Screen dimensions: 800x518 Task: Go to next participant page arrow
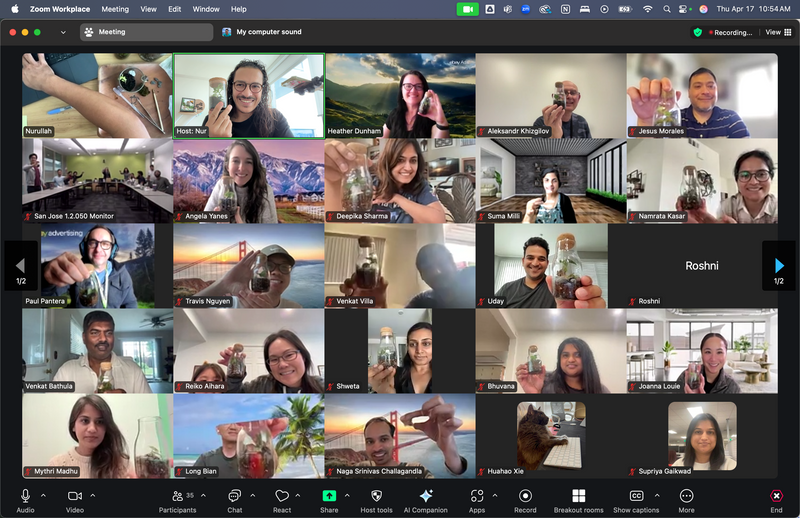(x=779, y=265)
